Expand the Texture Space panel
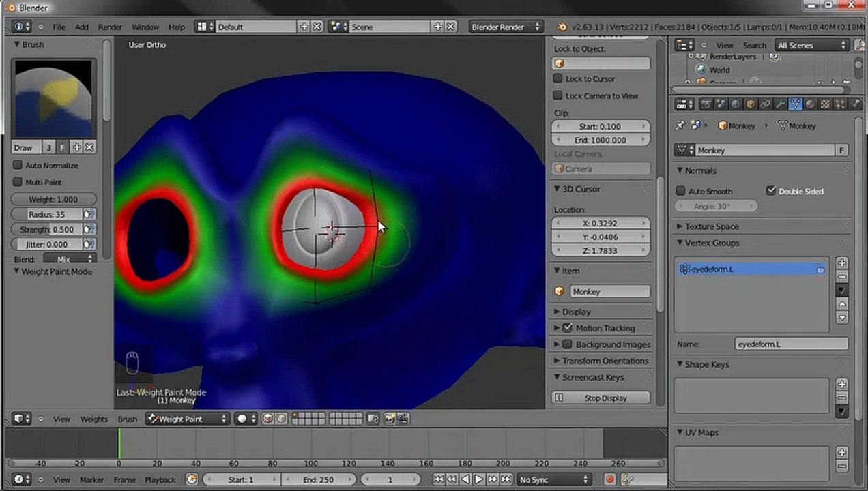The height and width of the screenshot is (491, 868). pos(711,226)
